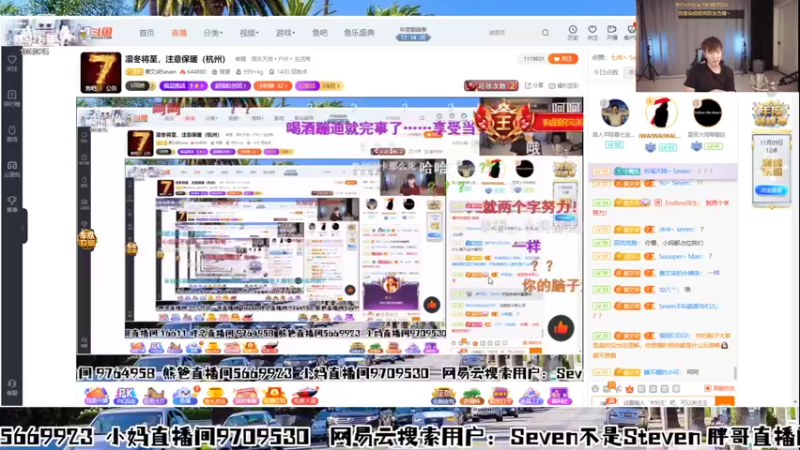Open the 鱼吧 tab

click(320, 33)
